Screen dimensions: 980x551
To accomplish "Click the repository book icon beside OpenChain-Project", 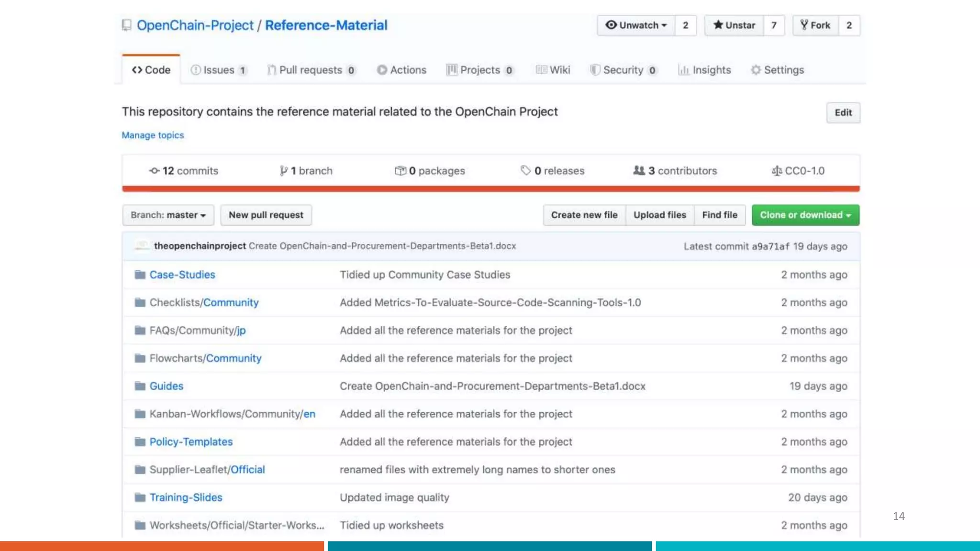I will click(126, 25).
